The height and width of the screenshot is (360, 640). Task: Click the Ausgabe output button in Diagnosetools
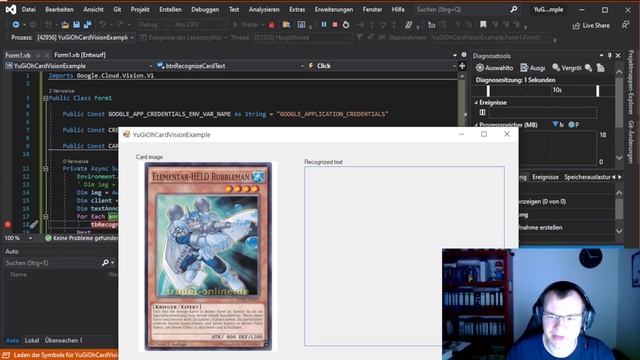tap(533, 68)
